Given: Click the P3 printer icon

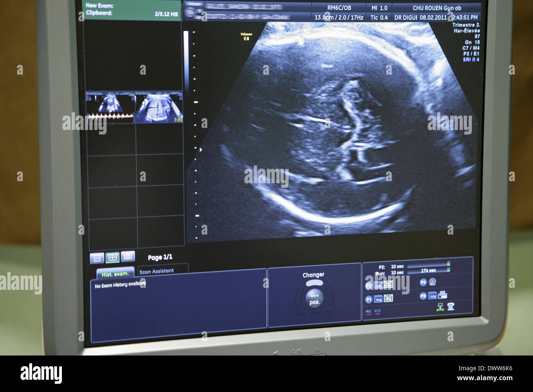Looking at the screenshot, I should coord(442,295).
